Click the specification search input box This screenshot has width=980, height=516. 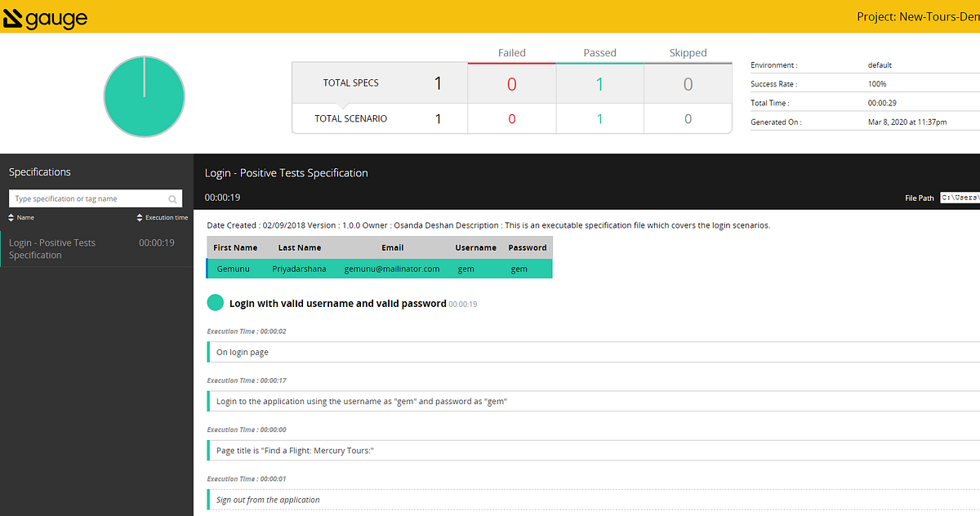click(86, 198)
